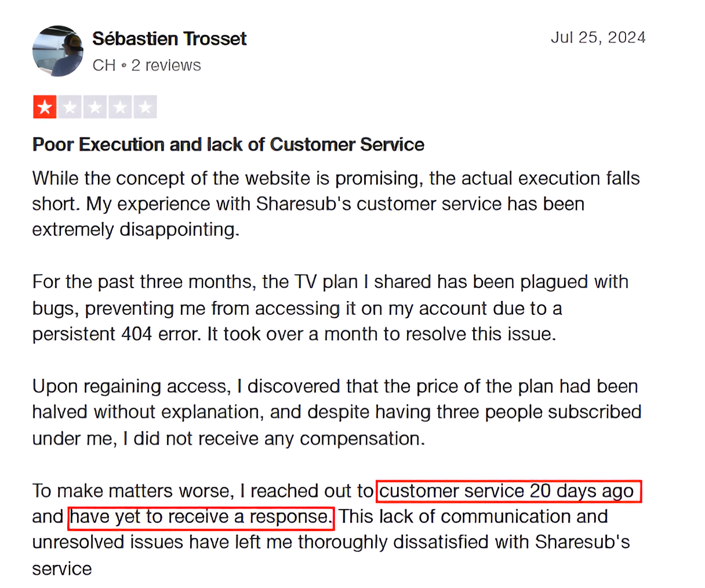Select the words 'extremely disappointing' in the review
Viewport: 705px width, 588px height.
(x=136, y=230)
